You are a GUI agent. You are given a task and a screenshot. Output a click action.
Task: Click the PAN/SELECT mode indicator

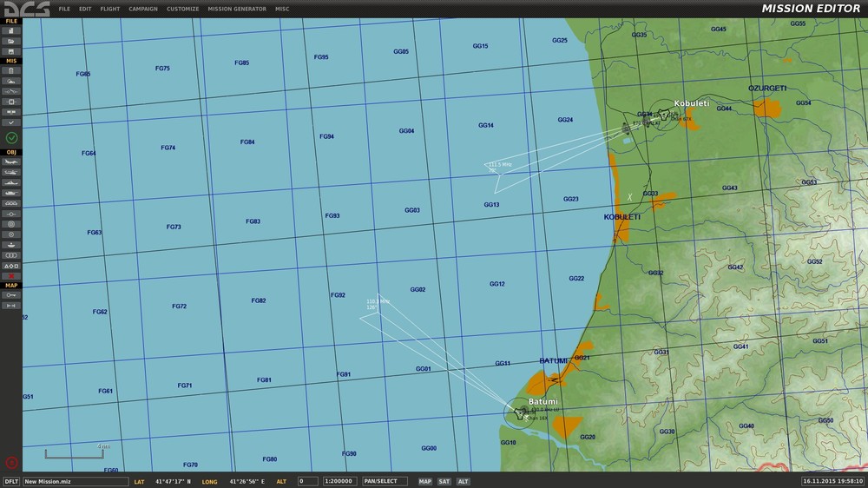click(x=385, y=481)
